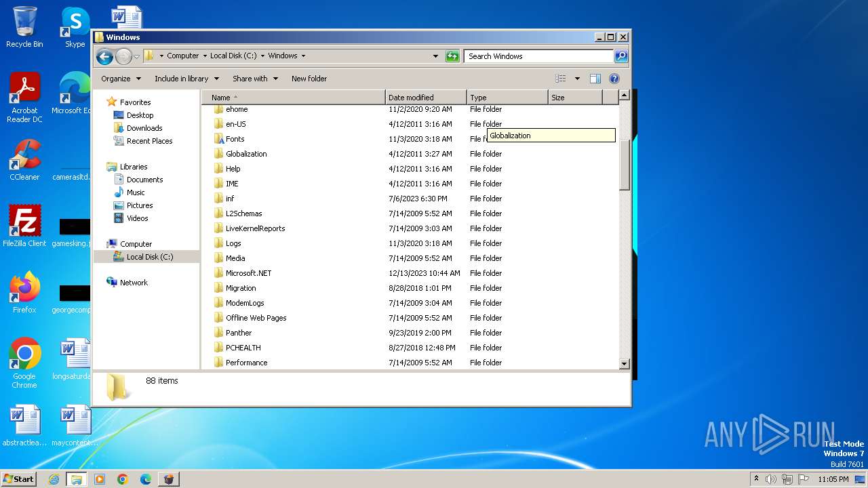
Task: Click the Back navigation arrow
Action: tap(104, 56)
